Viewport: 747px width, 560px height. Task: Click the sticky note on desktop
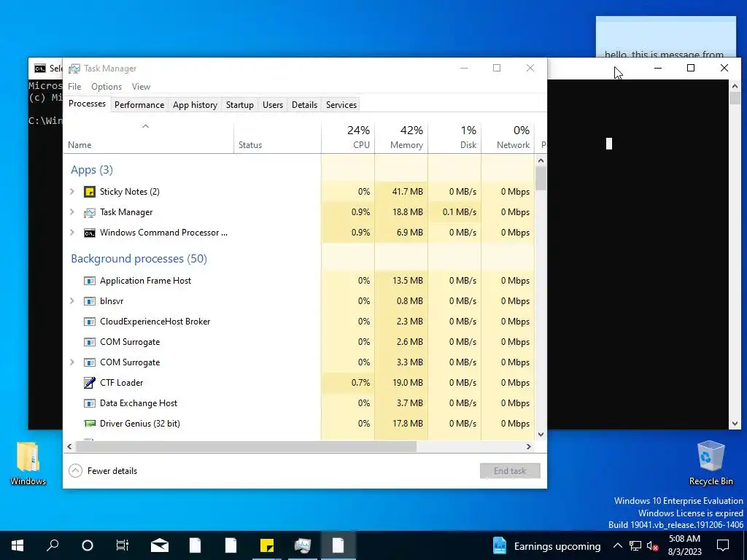(x=665, y=37)
